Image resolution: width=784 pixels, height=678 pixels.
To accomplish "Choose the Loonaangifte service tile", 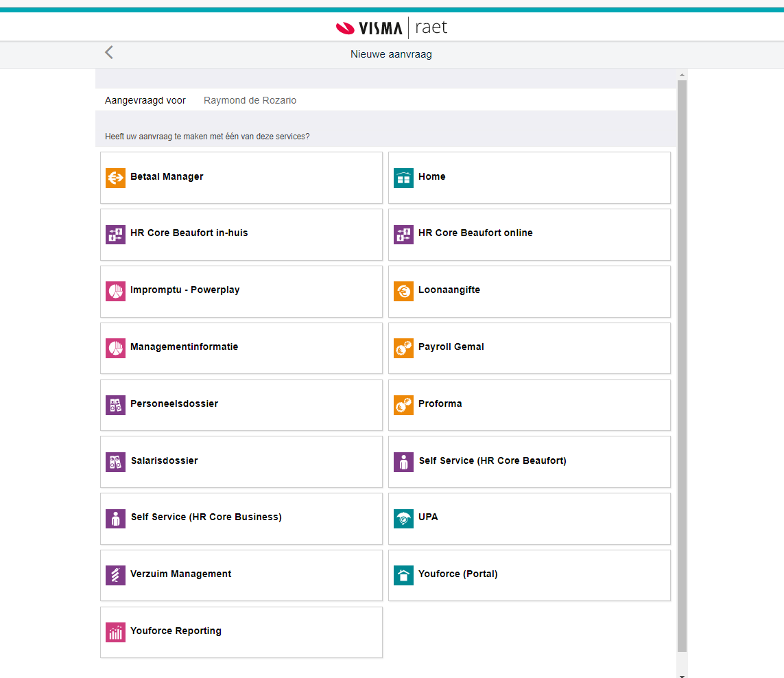I will pyautogui.click(x=530, y=292).
